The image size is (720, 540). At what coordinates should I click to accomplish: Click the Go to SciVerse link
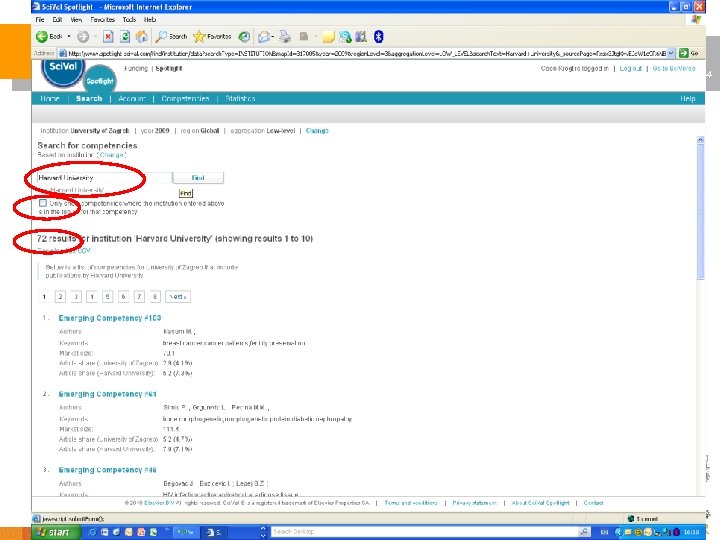tap(674, 68)
